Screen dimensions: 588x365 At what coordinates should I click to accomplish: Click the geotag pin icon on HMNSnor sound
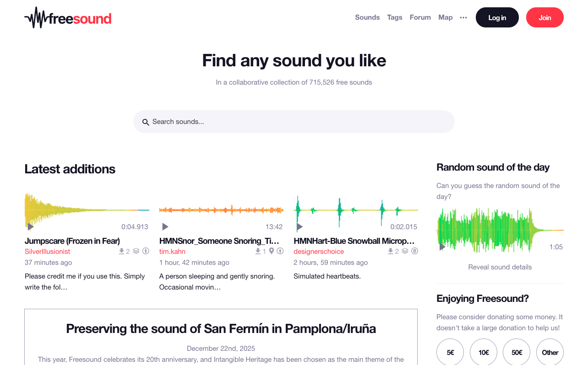272,251
